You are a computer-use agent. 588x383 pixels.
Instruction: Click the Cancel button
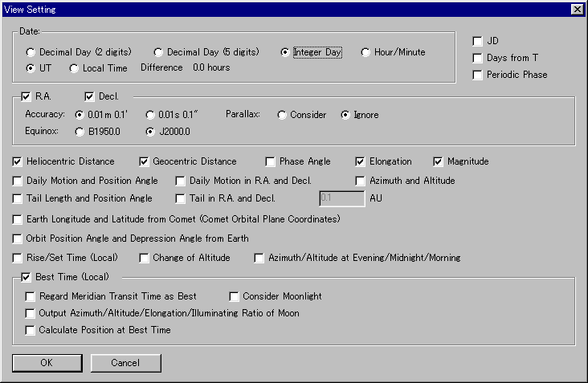pyautogui.click(x=126, y=363)
